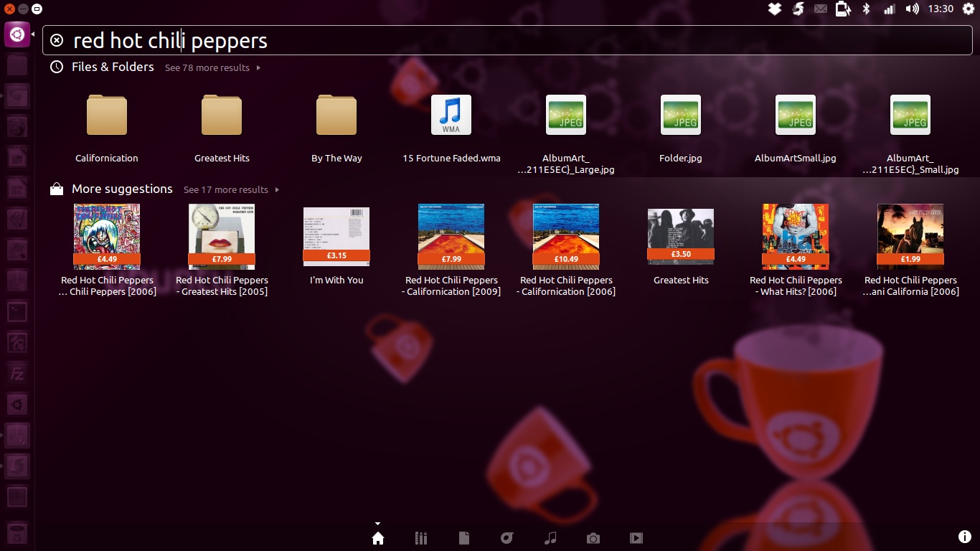The width and height of the screenshot is (980, 551).
Task: Open the Dropbox indicator in top panel
Action: click(x=774, y=9)
